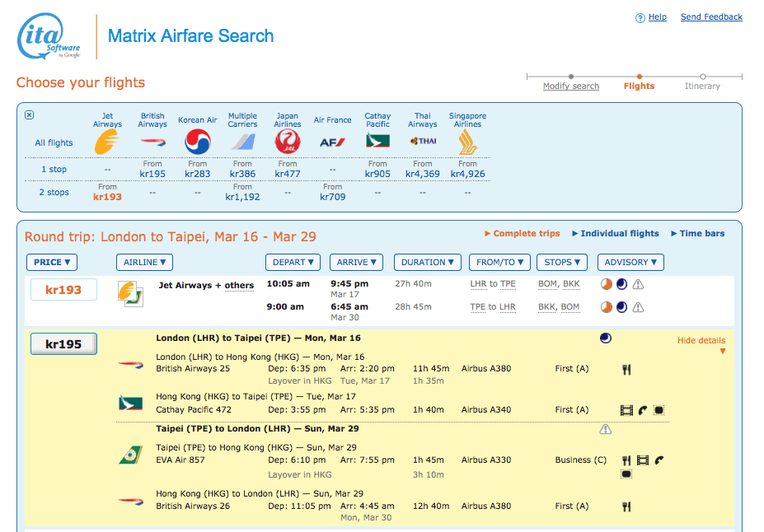This screenshot has height=532, width=764.
Task: Select the Flights step
Action: [640, 86]
